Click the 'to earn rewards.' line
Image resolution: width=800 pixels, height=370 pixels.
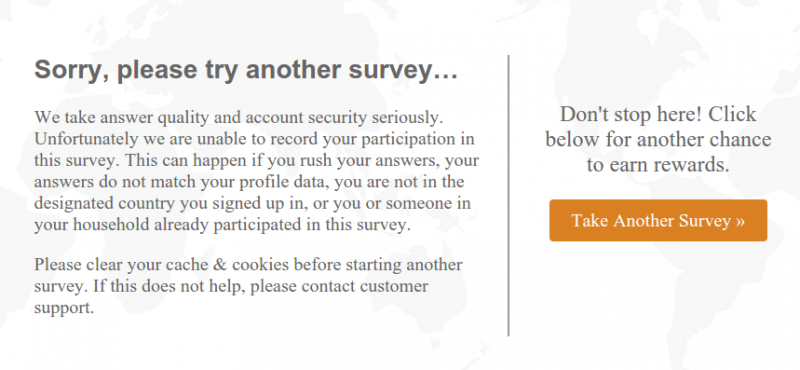coord(658,165)
